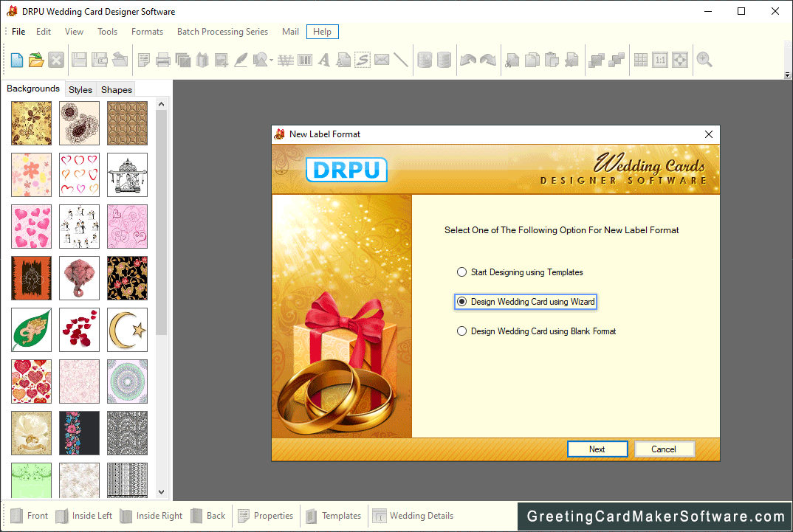Select the diagonal line drawing tool
The width and height of the screenshot is (793, 532).
pyautogui.click(x=401, y=60)
